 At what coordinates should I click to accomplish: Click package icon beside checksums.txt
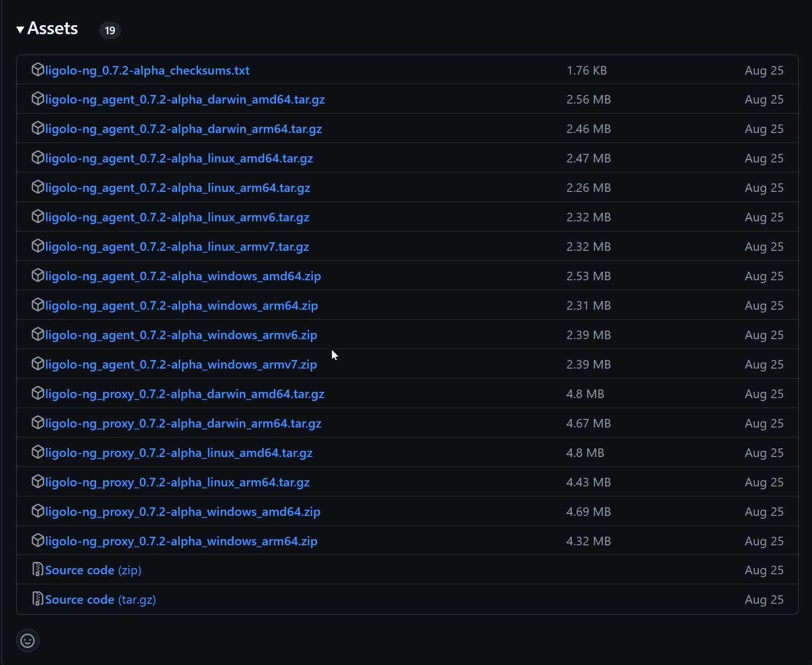[38, 70]
